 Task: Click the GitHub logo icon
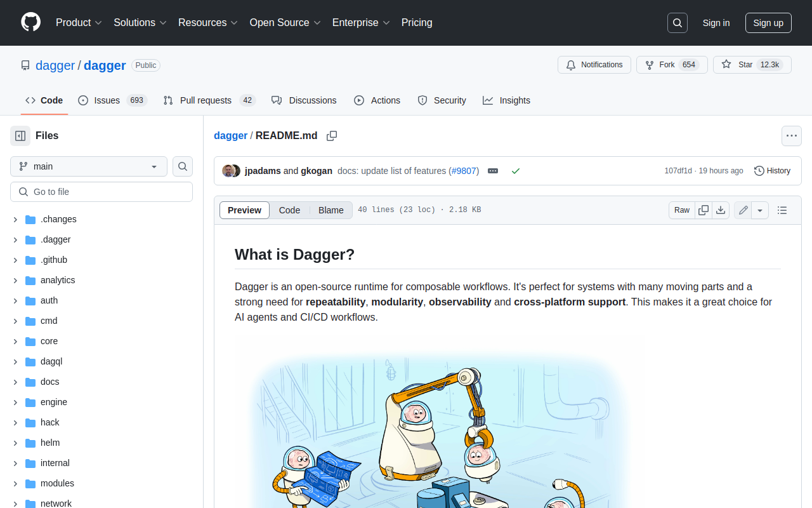(30, 22)
